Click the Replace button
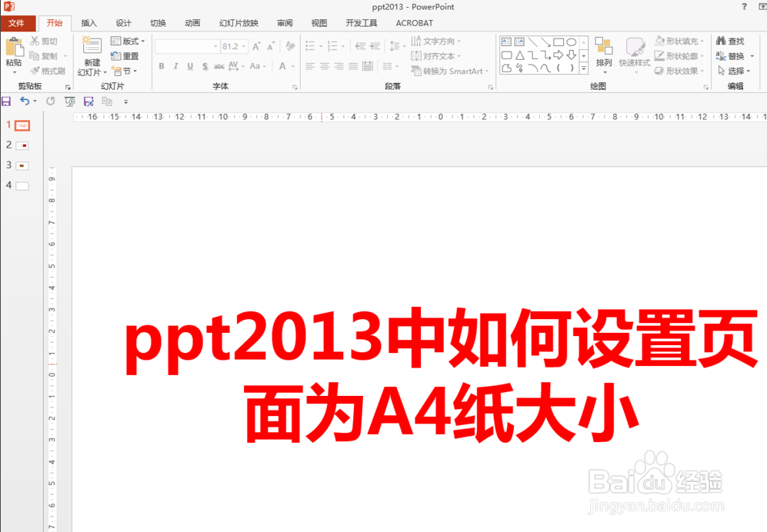 (730, 56)
